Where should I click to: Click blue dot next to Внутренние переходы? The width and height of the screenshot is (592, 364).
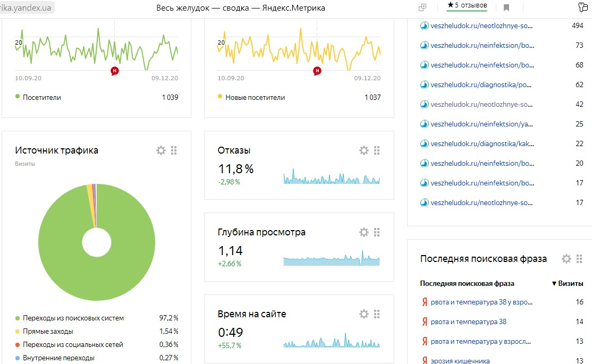(18, 358)
